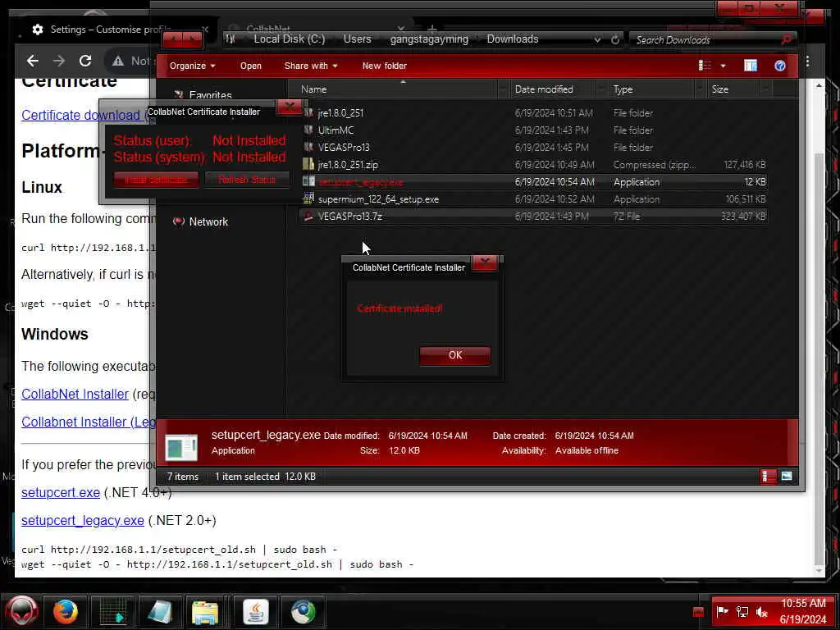840x630 pixels.
Task: Click Users breadcrumb in address bar
Action: 358,39
